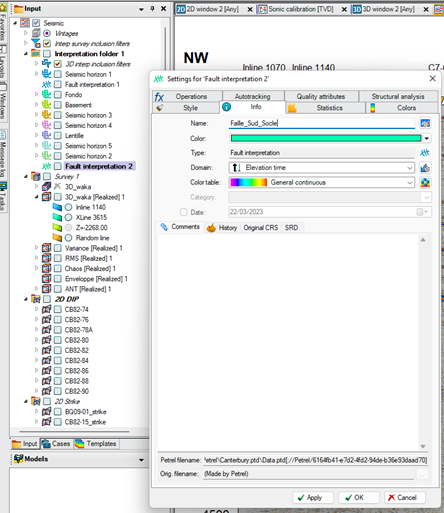Open the History sub-tab
The width and height of the screenshot is (444, 513).
(222, 228)
